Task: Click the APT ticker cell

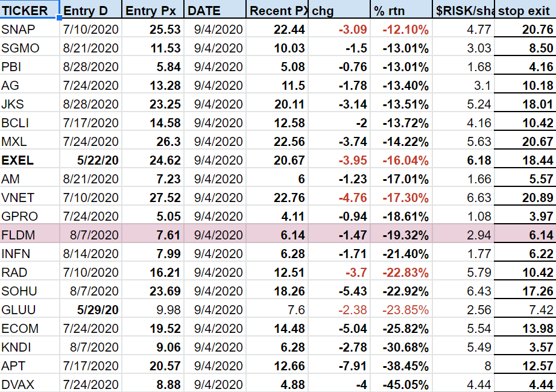Action: tap(30, 365)
